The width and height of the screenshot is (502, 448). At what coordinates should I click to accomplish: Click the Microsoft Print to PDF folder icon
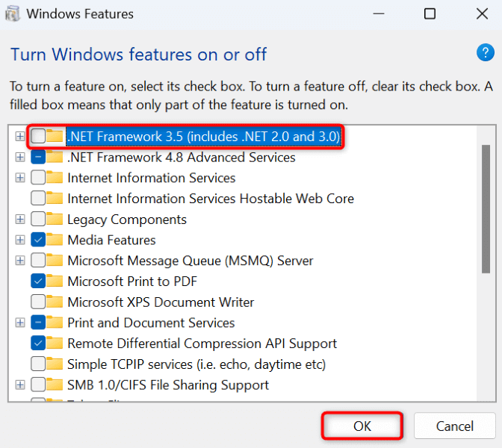(x=55, y=281)
